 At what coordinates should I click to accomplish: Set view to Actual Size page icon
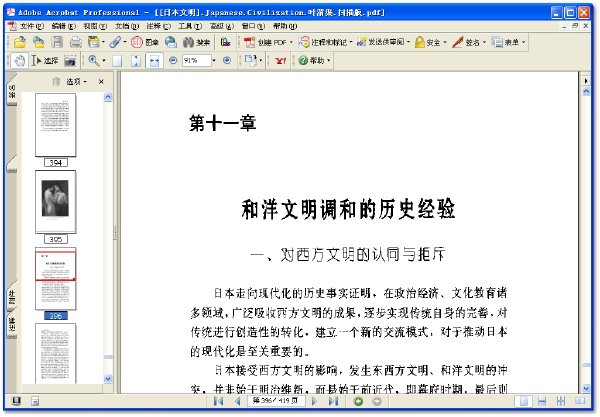pos(117,60)
